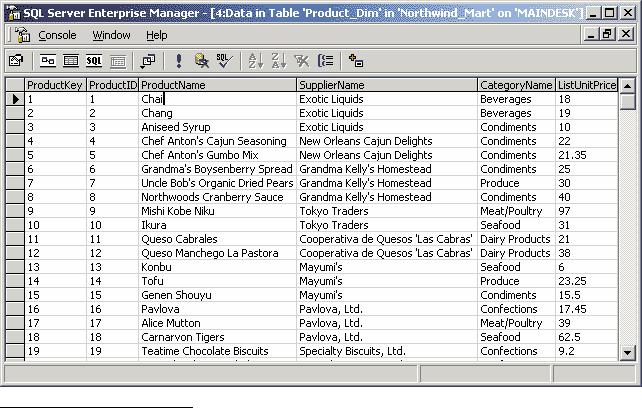
Task: Click the ProductID column header
Action: coord(113,85)
